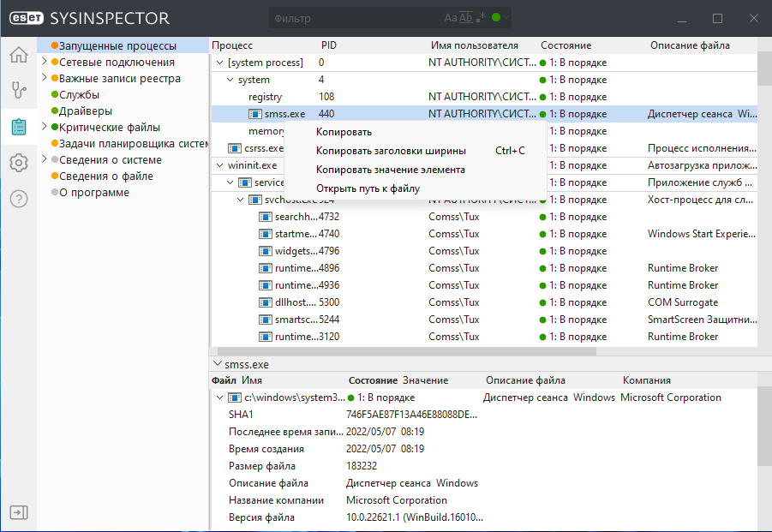Toggle the Aa case-sensitive filter option
The width and height of the screenshot is (772, 532).
point(451,18)
